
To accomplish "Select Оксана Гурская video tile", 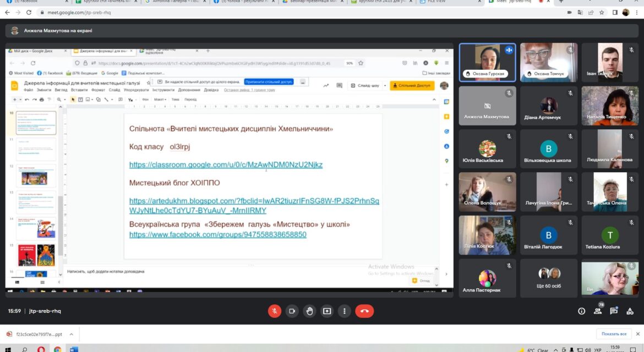I will click(x=487, y=62).
